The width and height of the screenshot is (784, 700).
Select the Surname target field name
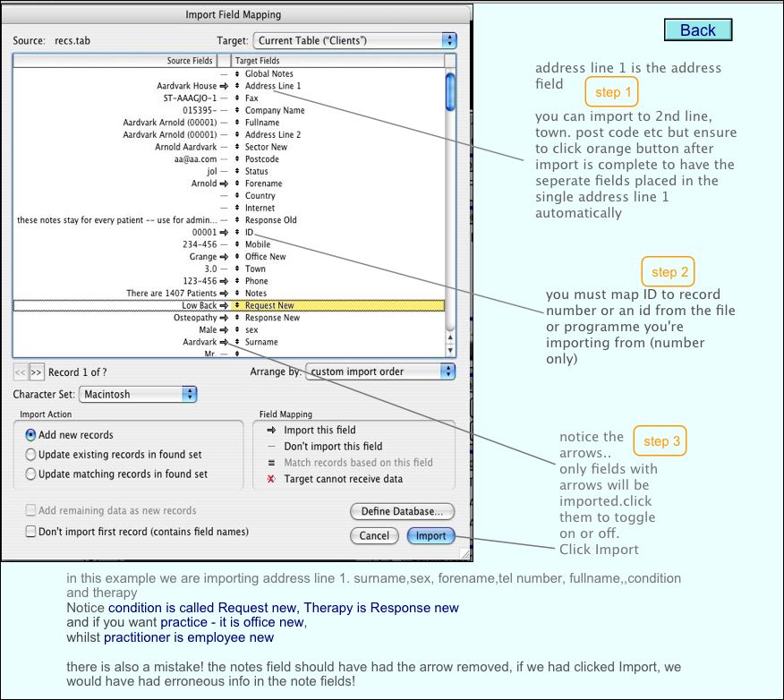[x=261, y=342]
